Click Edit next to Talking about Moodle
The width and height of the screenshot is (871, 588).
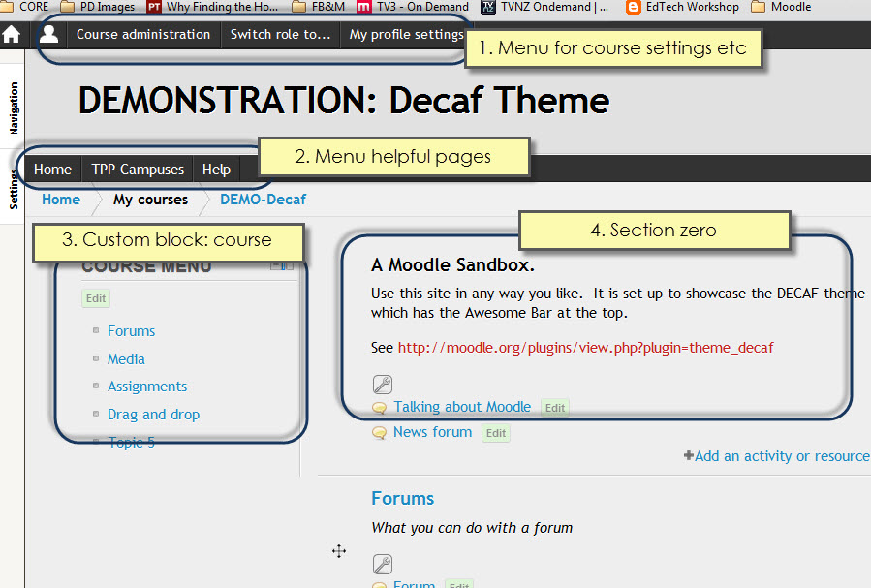click(555, 408)
